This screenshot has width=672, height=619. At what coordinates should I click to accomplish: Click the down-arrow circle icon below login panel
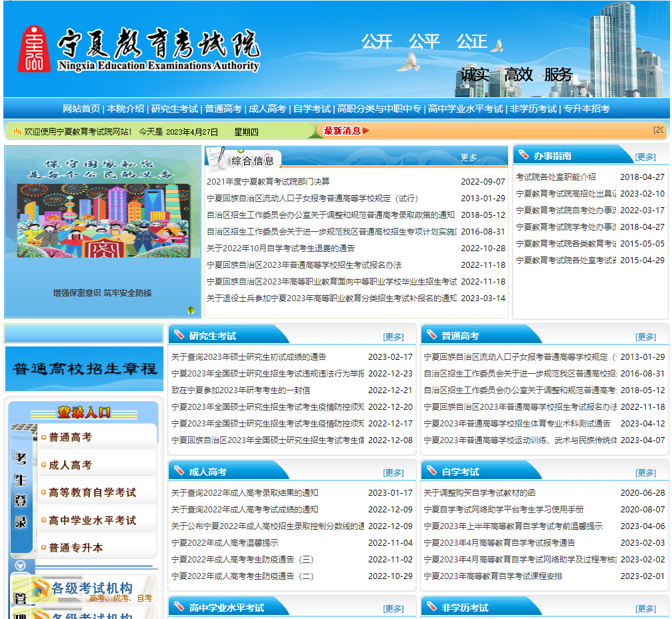click(20, 566)
